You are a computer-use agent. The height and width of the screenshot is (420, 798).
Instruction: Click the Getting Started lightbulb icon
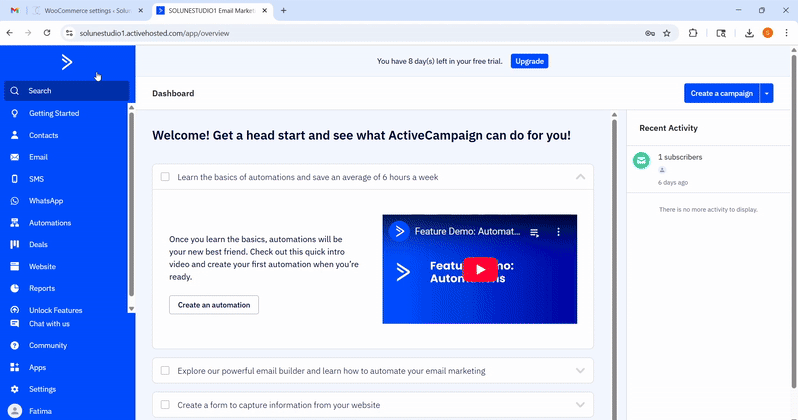pos(15,113)
